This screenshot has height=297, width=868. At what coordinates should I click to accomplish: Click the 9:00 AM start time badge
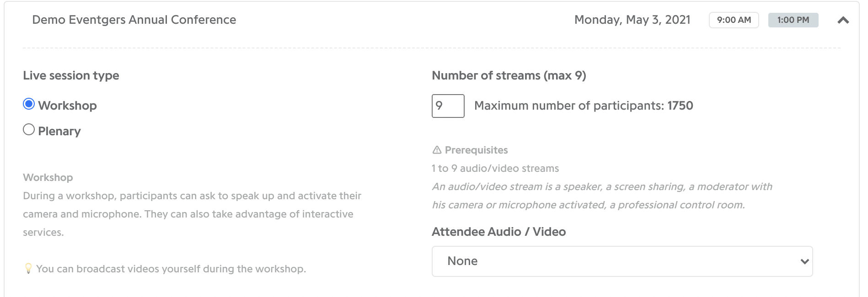(734, 20)
